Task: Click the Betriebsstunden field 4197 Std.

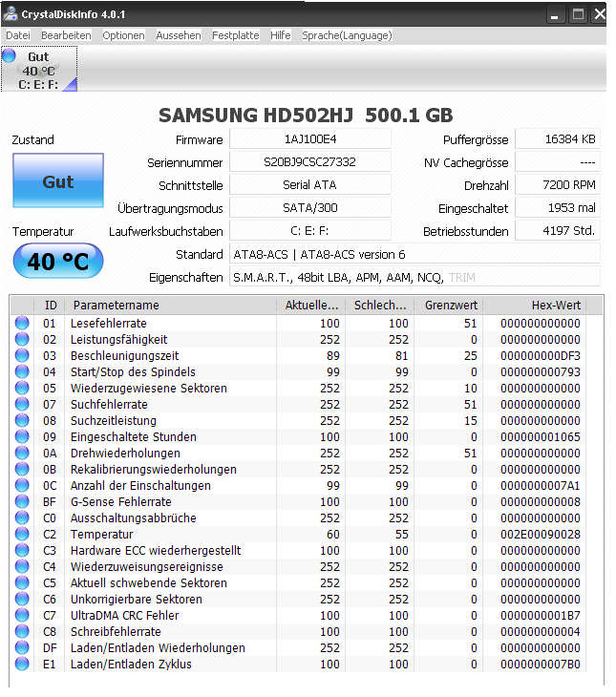Action: [558, 231]
